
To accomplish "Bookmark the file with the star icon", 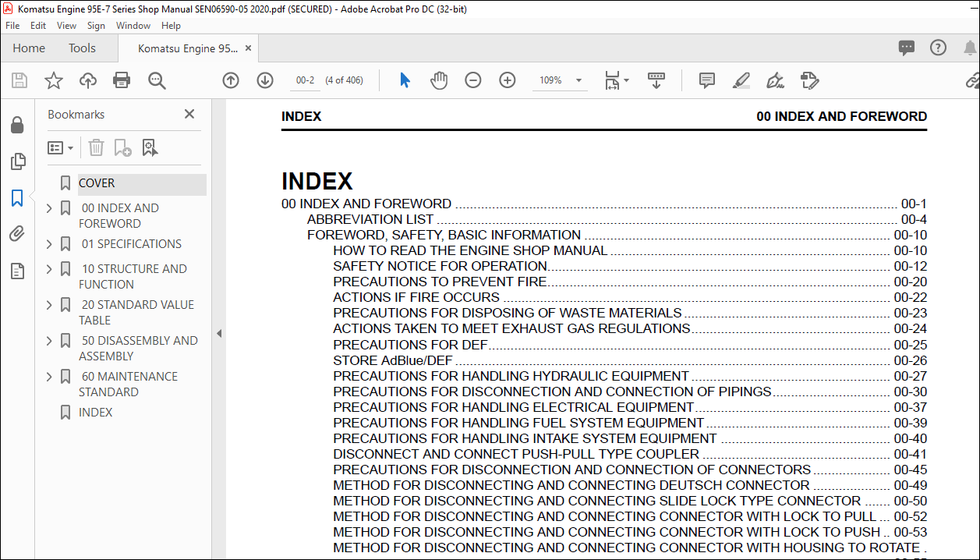I will coord(53,80).
